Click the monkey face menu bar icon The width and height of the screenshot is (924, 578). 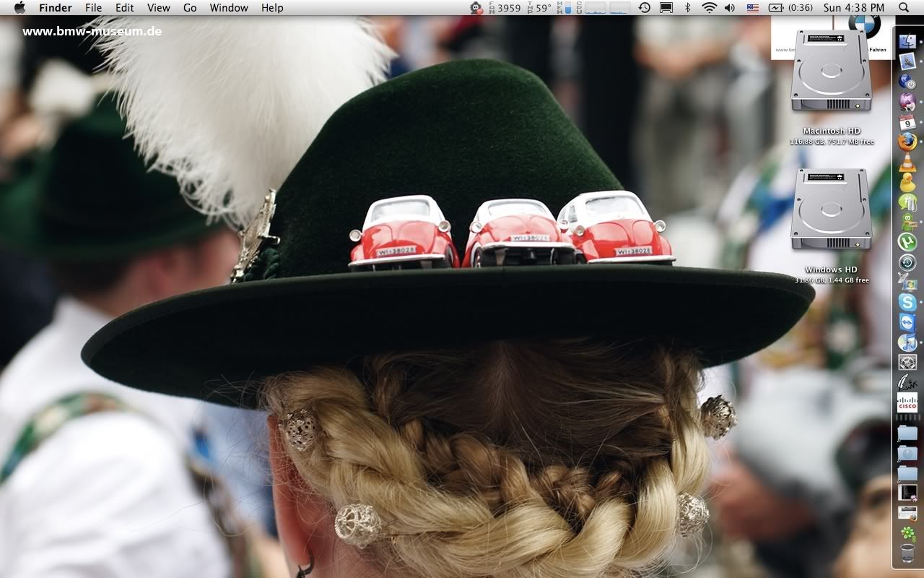point(476,8)
